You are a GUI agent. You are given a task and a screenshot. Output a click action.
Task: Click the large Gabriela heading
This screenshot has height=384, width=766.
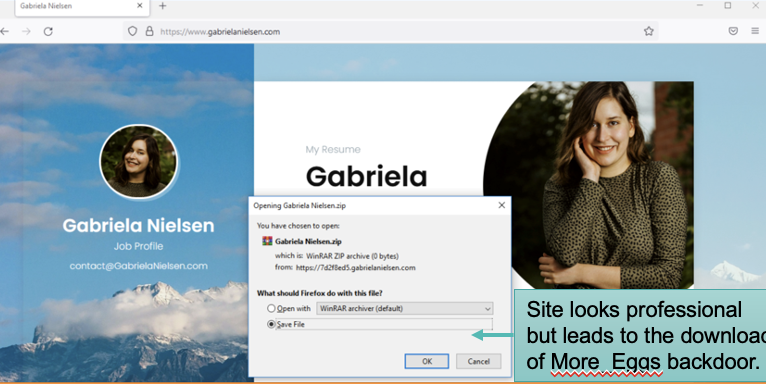tap(366, 176)
